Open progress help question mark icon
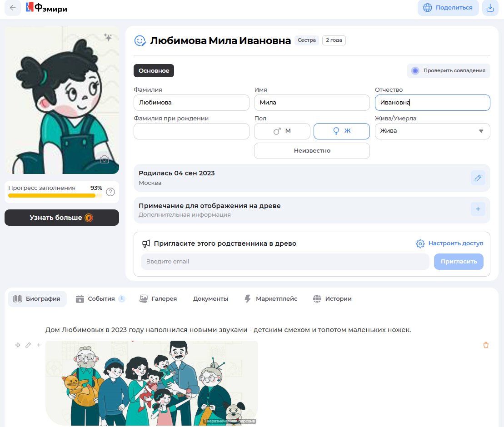This screenshot has width=504, height=427. pyautogui.click(x=110, y=192)
